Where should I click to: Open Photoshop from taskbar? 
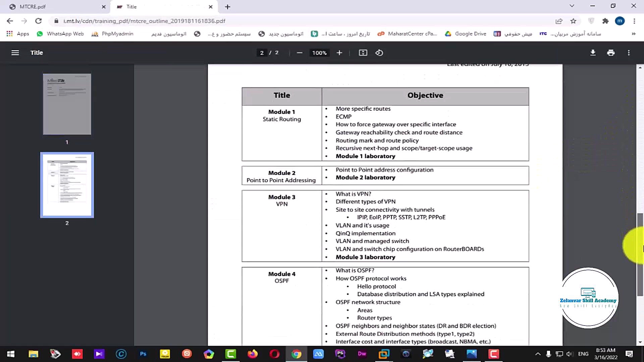pyautogui.click(x=143, y=354)
